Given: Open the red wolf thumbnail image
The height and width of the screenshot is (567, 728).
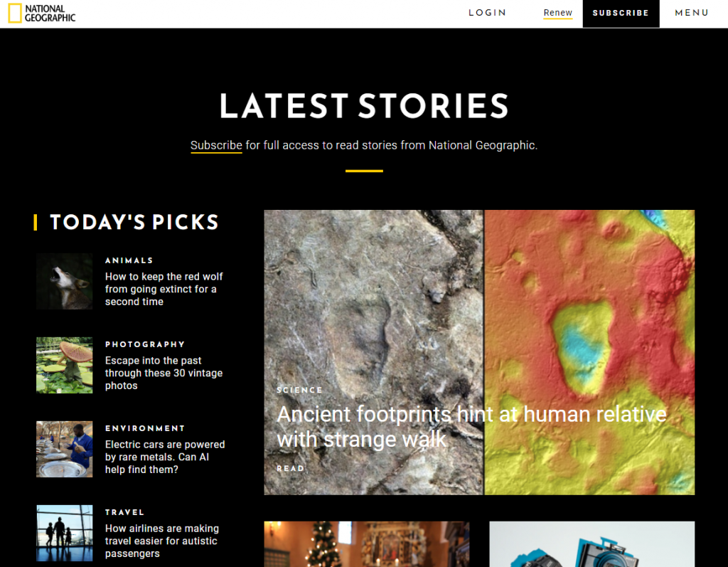Looking at the screenshot, I should [x=65, y=281].
